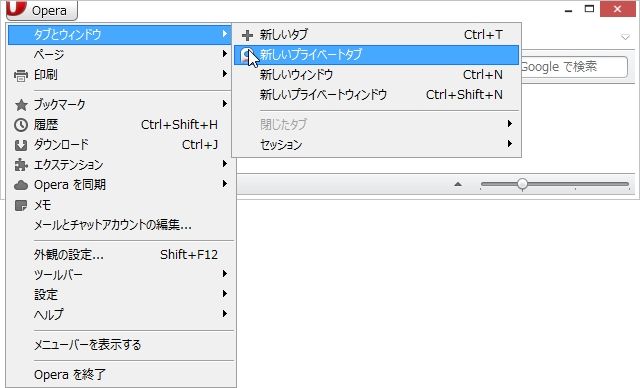Click the cloud icon for Opera を同期
The image size is (640, 388).
tap(21, 185)
